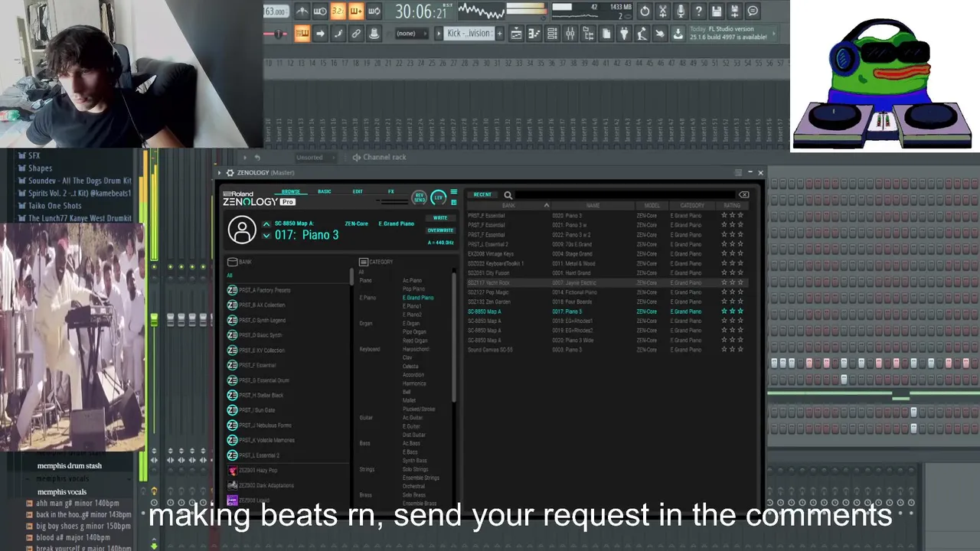Sort by BANK column header arrow
The height and width of the screenshot is (551, 980).
click(x=547, y=205)
